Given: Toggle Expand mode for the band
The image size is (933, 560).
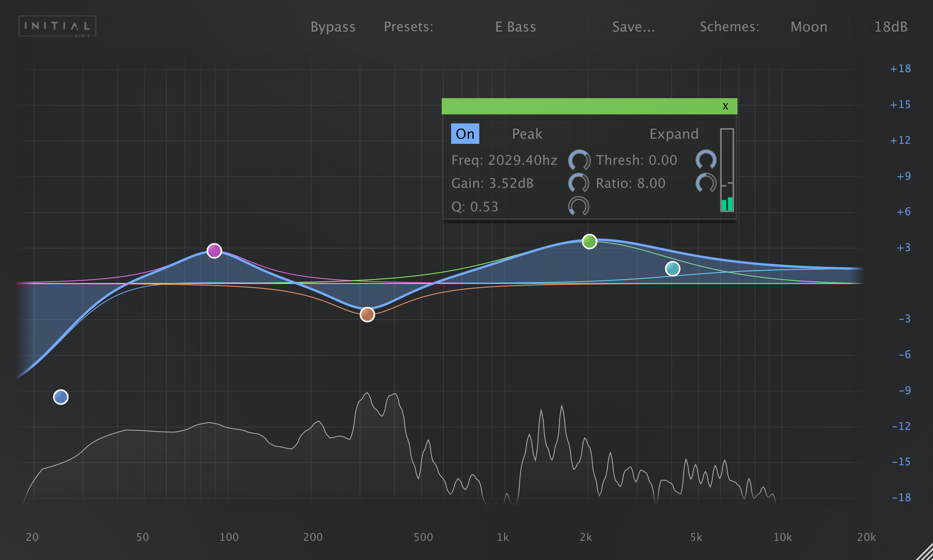Looking at the screenshot, I should 674,133.
